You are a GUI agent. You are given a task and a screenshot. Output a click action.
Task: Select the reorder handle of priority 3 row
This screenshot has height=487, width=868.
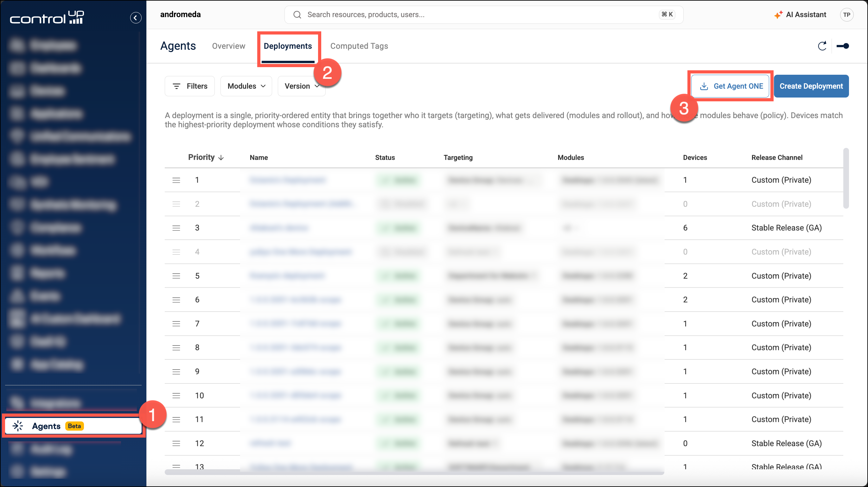click(x=176, y=228)
